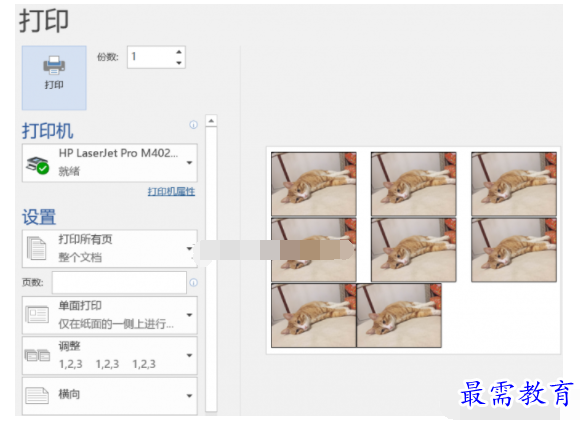Image resolution: width=582 pixels, height=425 pixels.
Task: Click the 打印机 section heading
Action: pyautogui.click(x=48, y=131)
